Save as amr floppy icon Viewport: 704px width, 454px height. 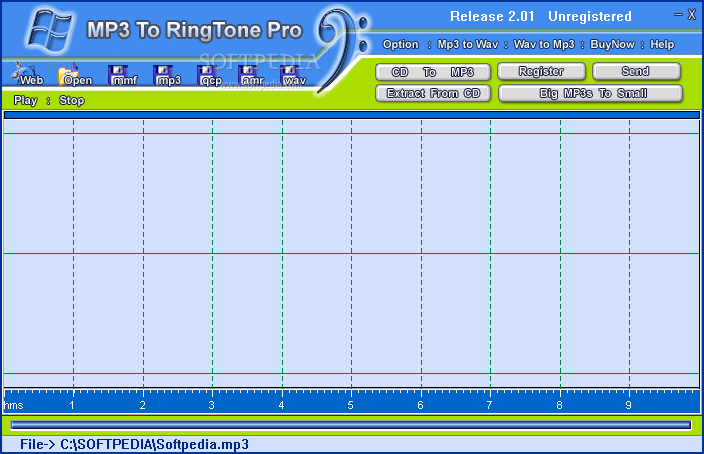(x=251, y=75)
